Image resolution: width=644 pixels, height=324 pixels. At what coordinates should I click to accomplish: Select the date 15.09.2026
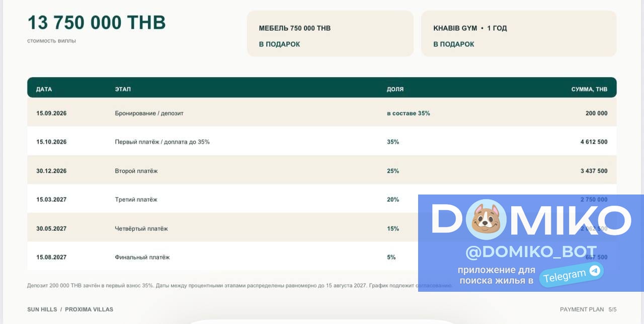[x=51, y=113]
